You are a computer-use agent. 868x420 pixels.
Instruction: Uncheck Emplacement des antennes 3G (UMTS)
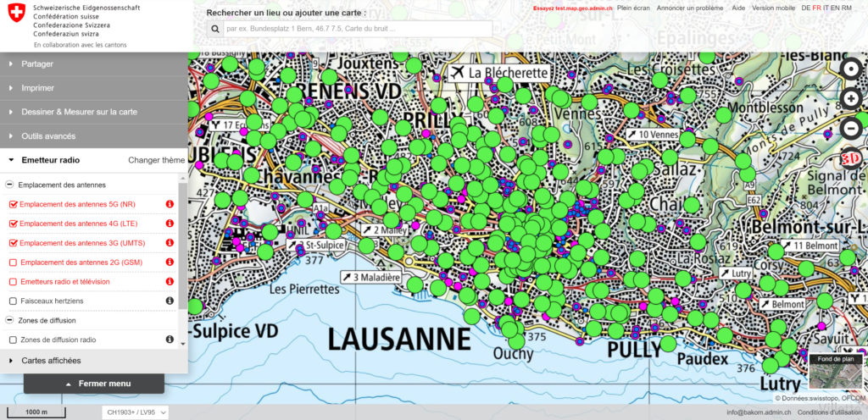[14, 243]
